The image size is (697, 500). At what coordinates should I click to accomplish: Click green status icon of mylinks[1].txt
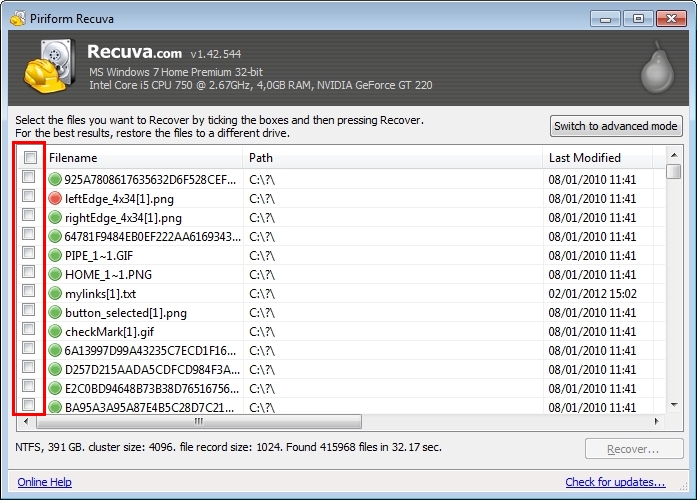coord(55,293)
